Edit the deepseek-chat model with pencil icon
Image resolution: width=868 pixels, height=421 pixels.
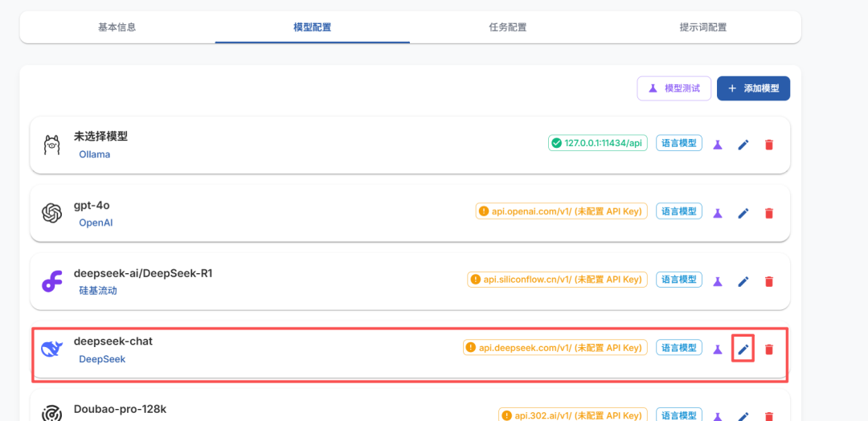[743, 349]
